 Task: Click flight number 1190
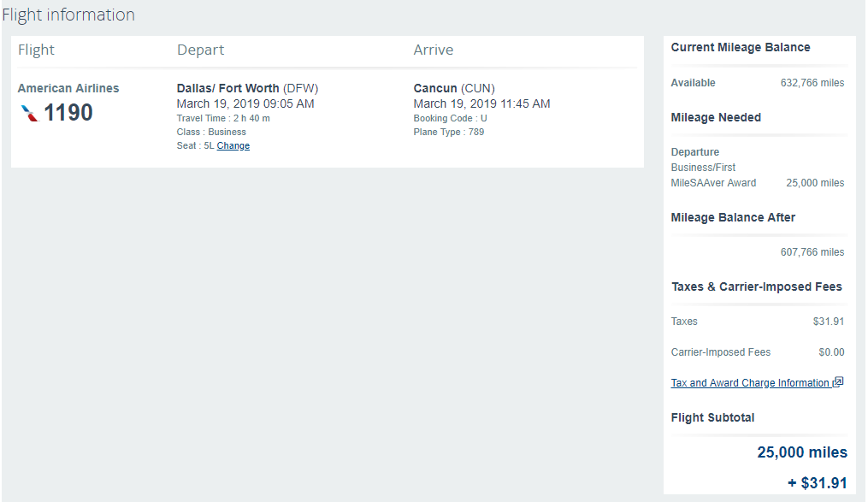pyautogui.click(x=68, y=113)
